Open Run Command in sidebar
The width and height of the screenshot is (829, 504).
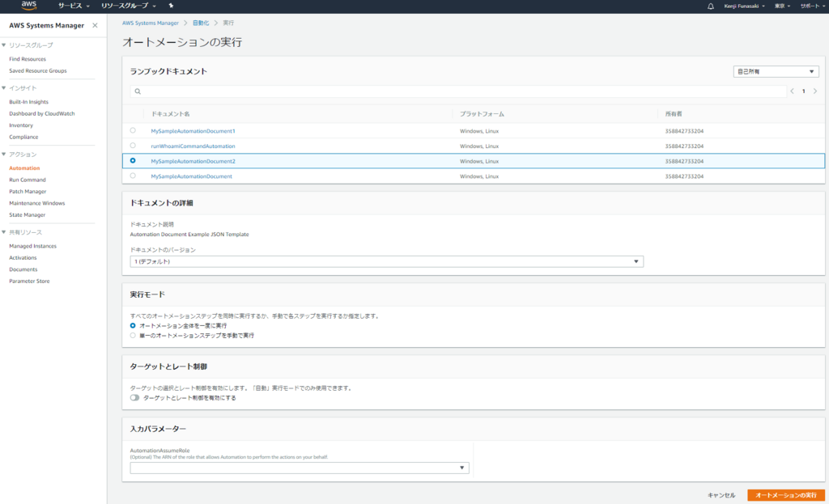[x=28, y=180]
